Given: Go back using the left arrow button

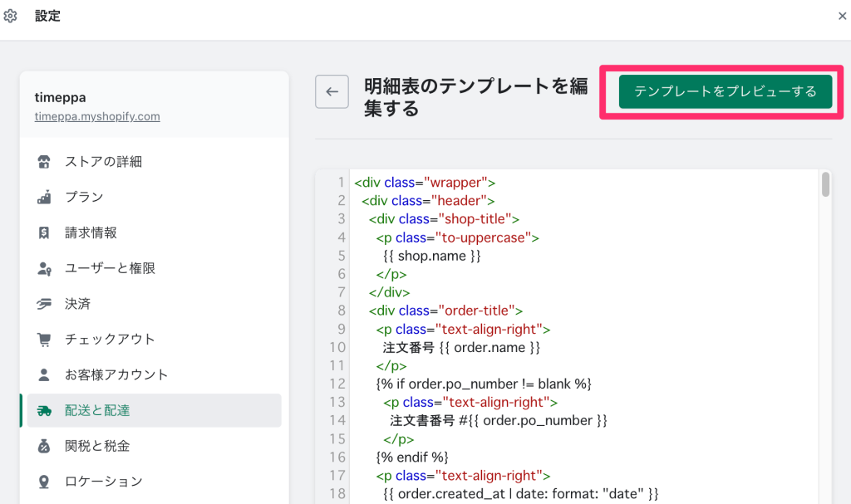Looking at the screenshot, I should click(332, 91).
